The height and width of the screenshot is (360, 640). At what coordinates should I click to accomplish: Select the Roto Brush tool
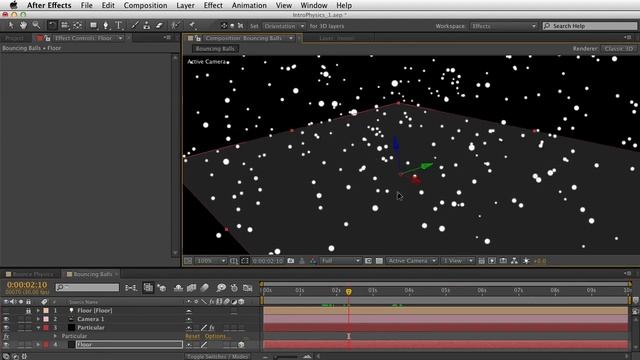pos(175,25)
